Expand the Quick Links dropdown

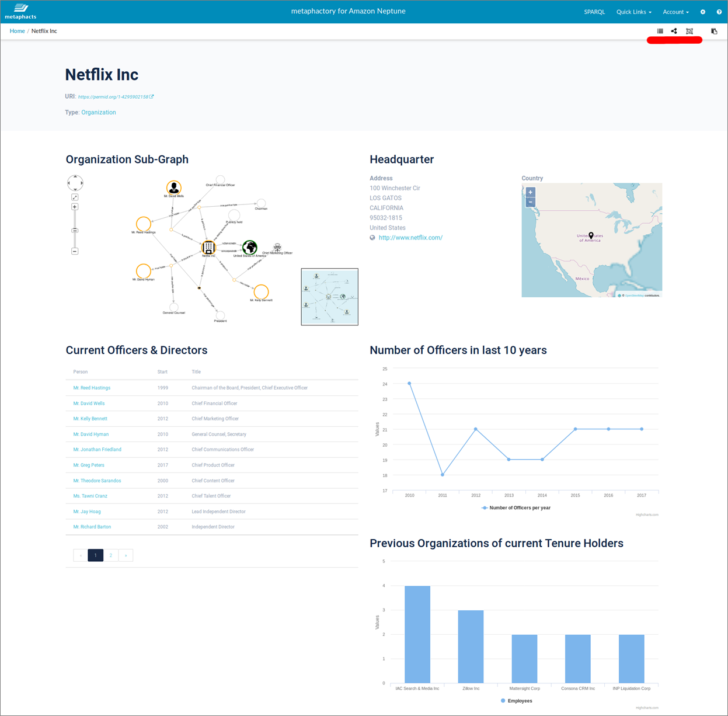pyautogui.click(x=634, y=12)
